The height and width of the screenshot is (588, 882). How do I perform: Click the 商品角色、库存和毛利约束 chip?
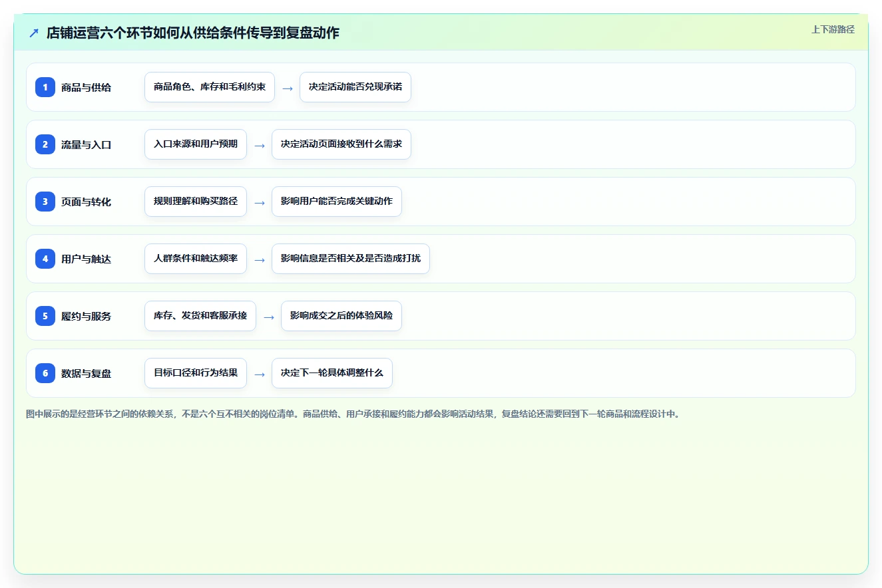click(210, 87)
